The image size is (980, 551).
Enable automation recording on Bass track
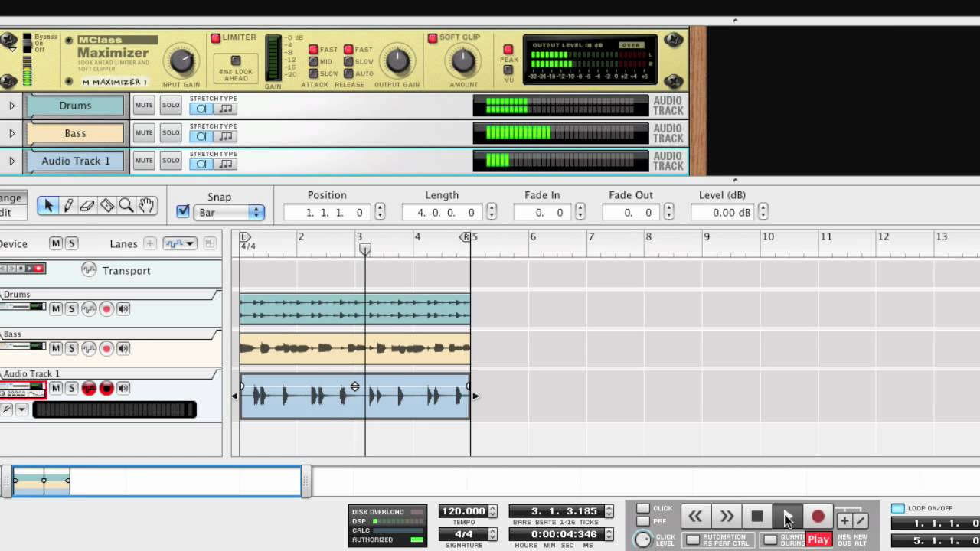(89, 349)
